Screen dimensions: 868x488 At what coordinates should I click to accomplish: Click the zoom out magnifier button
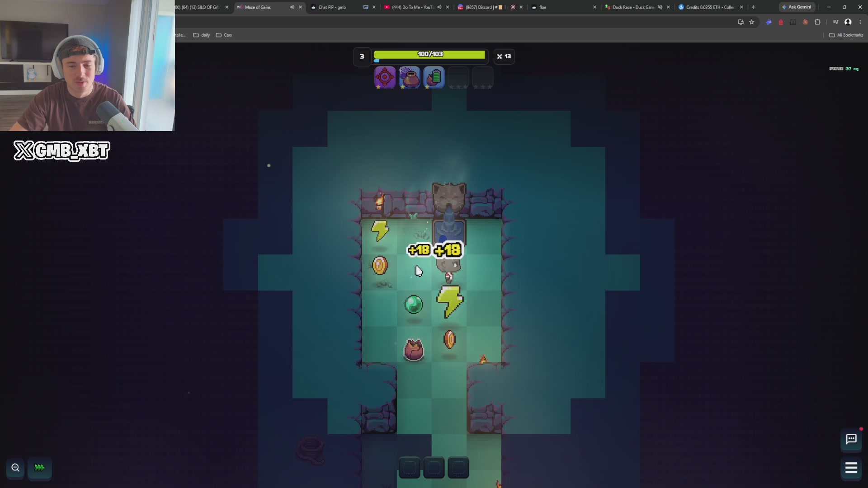click(x=15, y=468)
